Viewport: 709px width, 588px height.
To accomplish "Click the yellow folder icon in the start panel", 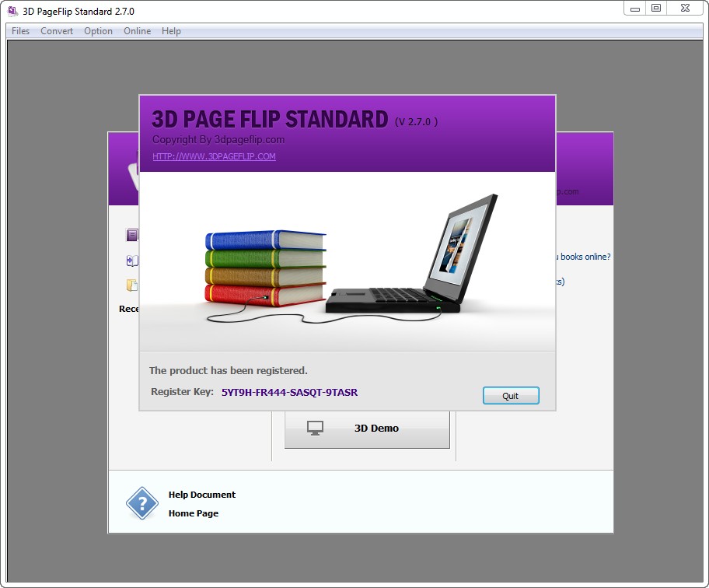I will click(x=132, y=285).
